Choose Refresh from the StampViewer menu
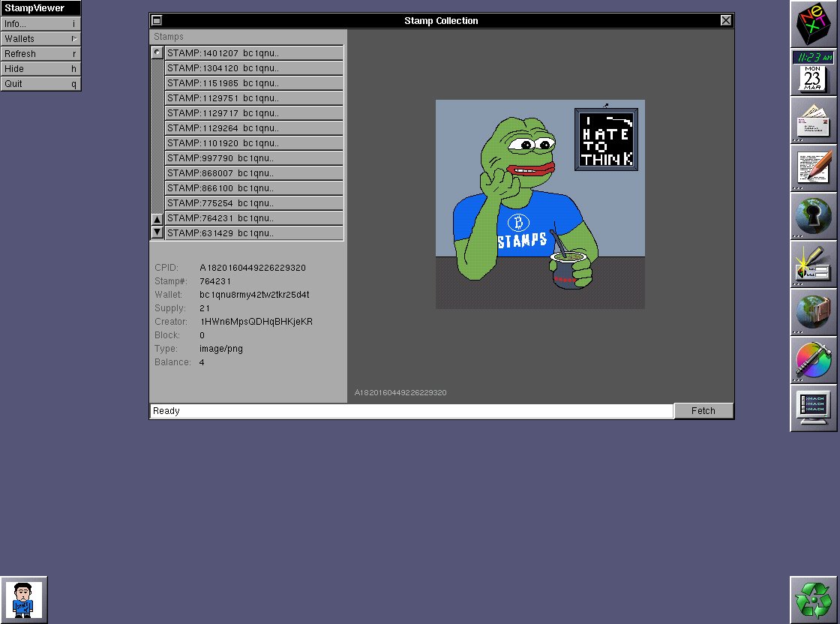Image resolution: width=840 pixels, height=624 pixels. tap(40, 53)
